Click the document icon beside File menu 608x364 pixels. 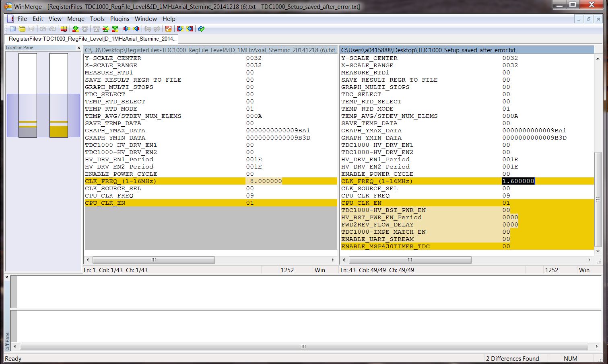point(10,19)
